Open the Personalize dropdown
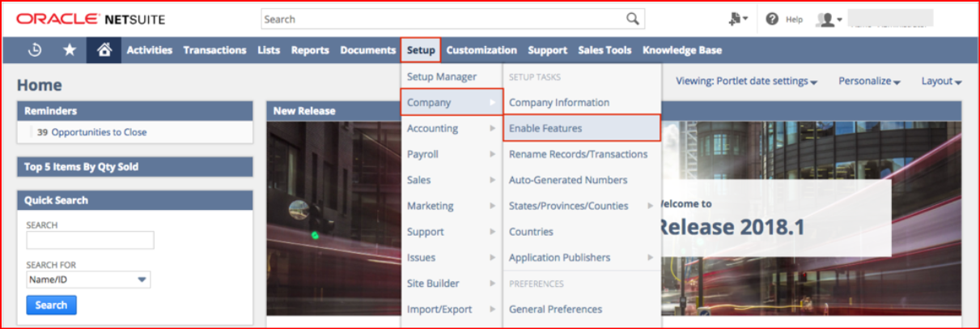The width and height of the screenshot is (980, 329). pyautogui.click(x=869, y=81)
